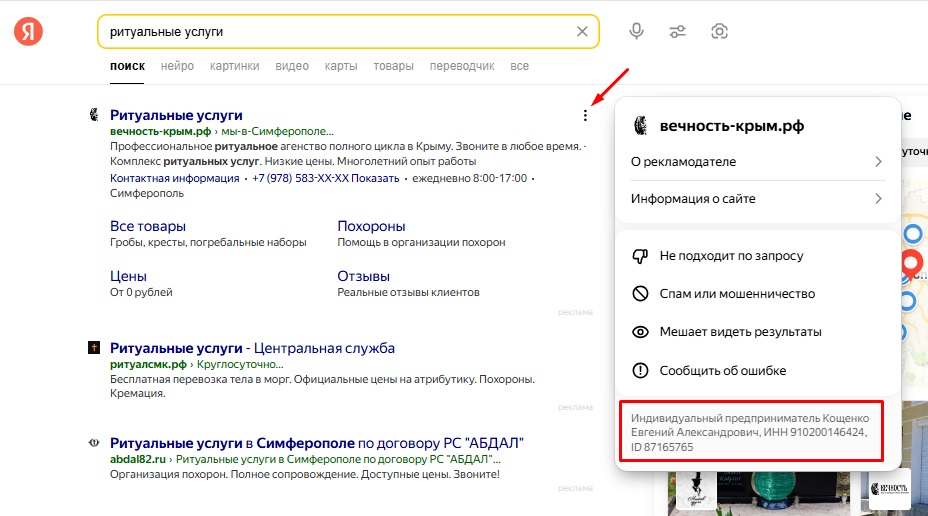Open three-dot menu of first ad result
928x516 pixels.
(x=585, y=115)
